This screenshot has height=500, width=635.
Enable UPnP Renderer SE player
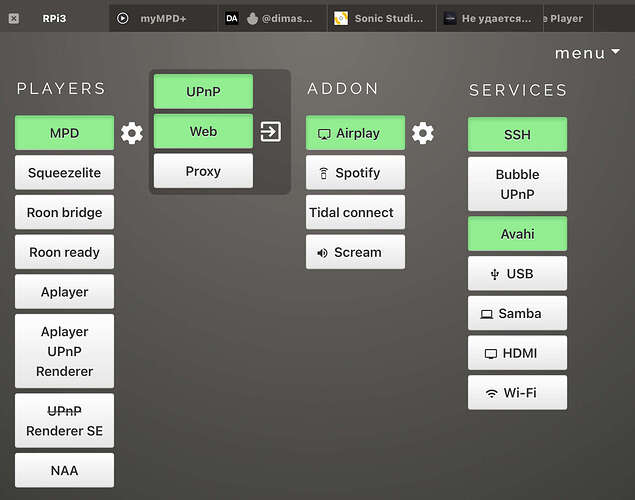coord(64,421)
